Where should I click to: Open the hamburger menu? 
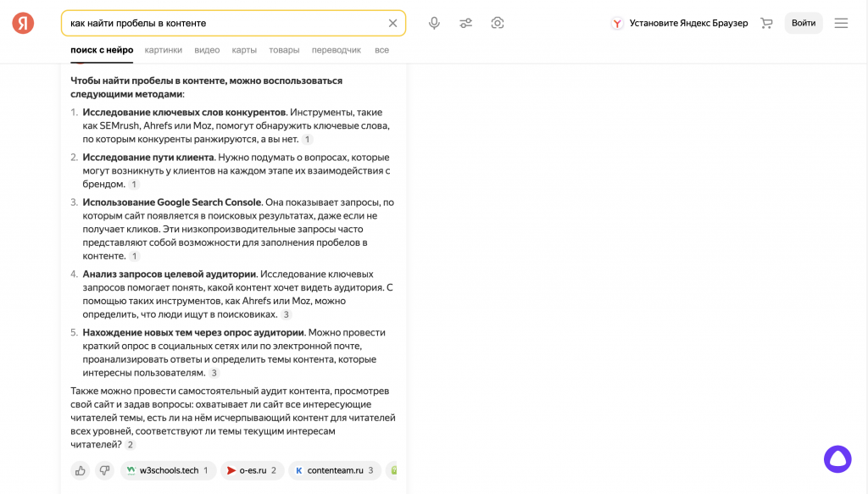tap(841, 23)
